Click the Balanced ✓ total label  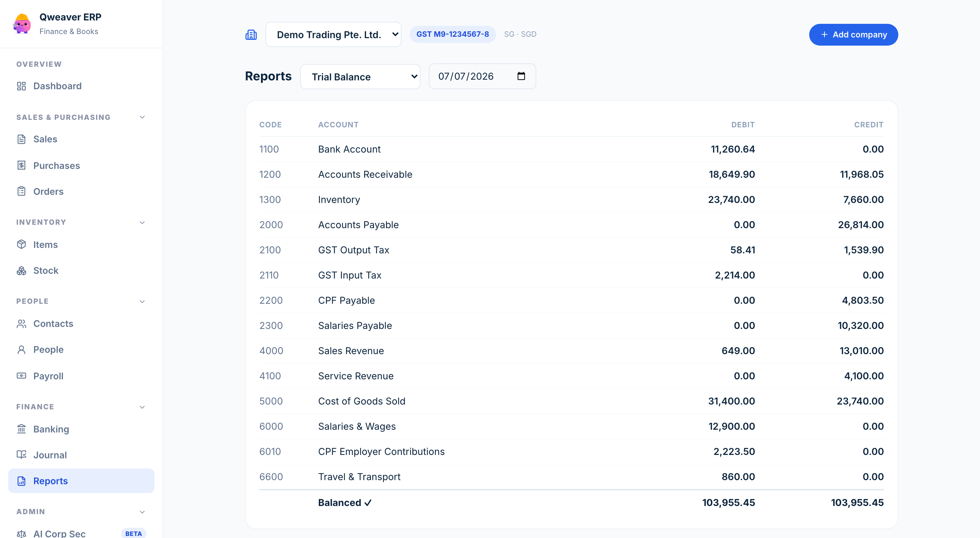pyautogui.click(x=345, y=503)
